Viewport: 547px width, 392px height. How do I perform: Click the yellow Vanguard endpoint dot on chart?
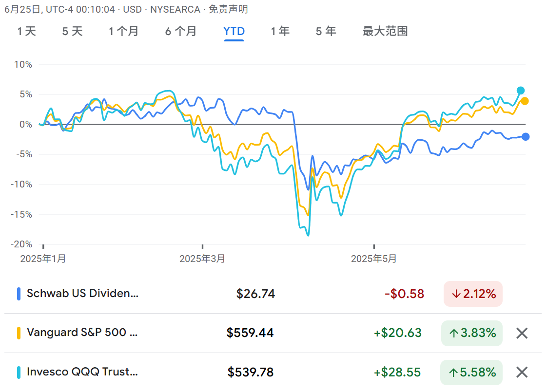click(524, 101)
